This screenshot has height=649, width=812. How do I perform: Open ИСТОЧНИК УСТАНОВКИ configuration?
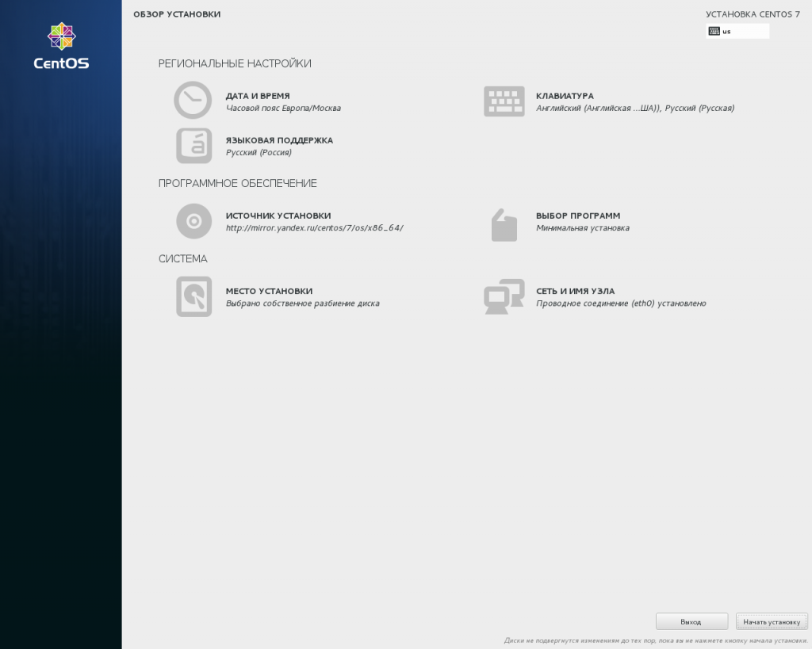click(278, 216)
